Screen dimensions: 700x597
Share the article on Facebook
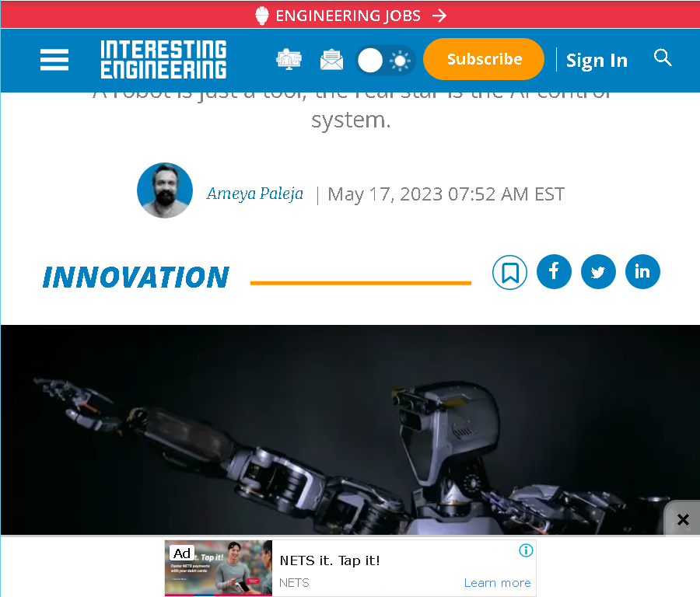click(x=554, y=272)
